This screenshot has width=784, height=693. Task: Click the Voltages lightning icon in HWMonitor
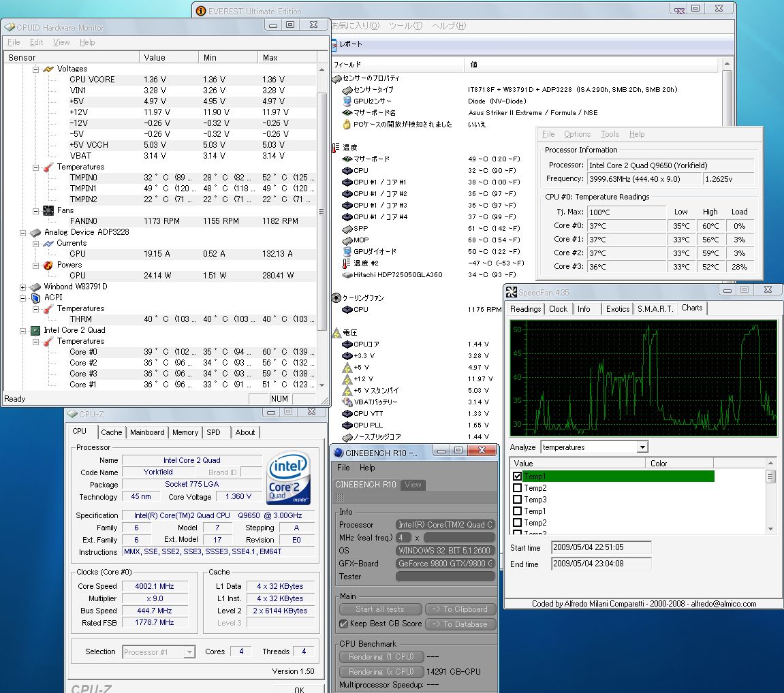click(x=48, y=69)
